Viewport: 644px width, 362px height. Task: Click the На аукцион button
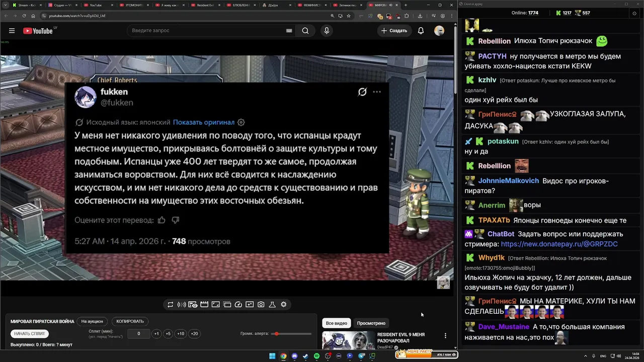92,321
